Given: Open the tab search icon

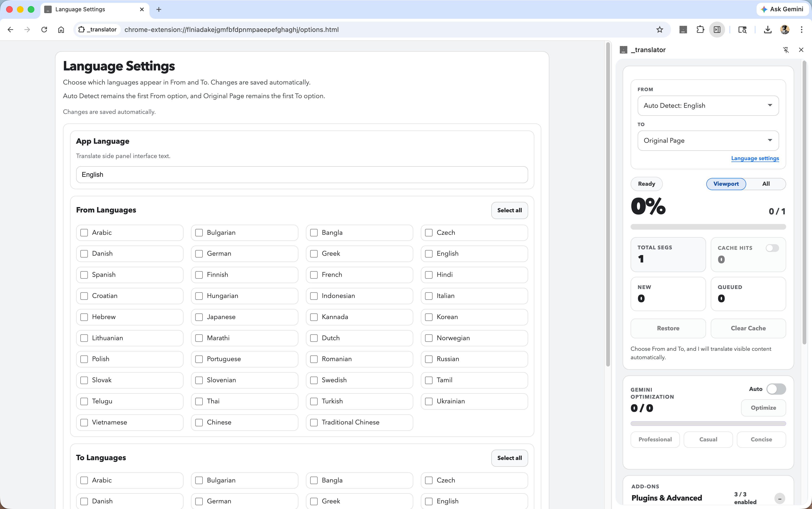Looking at the screenshot, I should click(742, 30).
